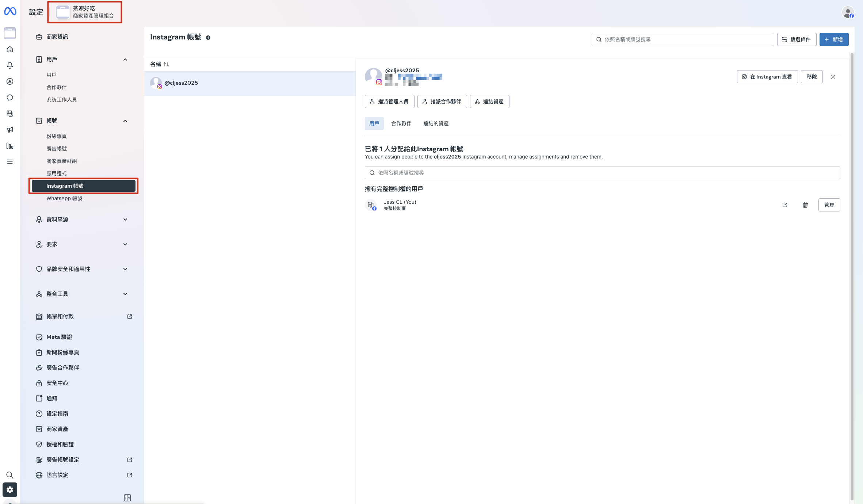Open Jess CL profile external link icon
The height and width of the screenshot is (504, 863).
pyautogui.click(x=785, y=205)
